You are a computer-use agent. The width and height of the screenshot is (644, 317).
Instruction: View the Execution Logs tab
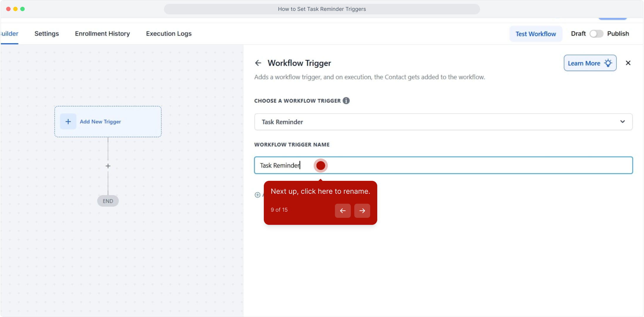point(169,34)
